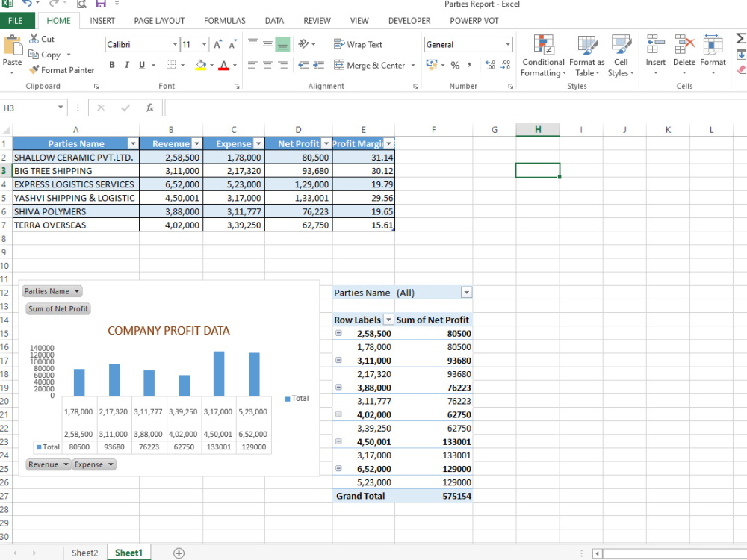This screenshot has height=560, width=747.
Task: Click the Name Box showing H3
Action: pyautogui.click(x=34, y=108)
